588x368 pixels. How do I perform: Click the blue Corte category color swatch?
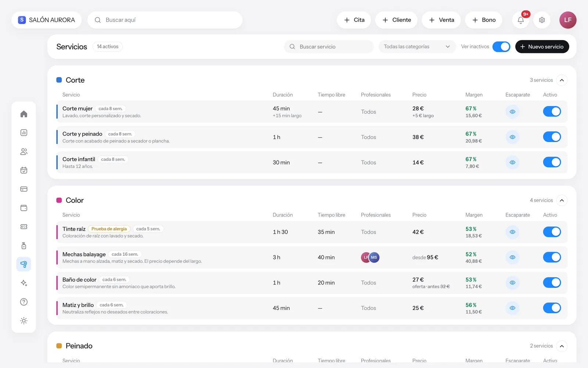pyautogui.click(x=59, y=80)
